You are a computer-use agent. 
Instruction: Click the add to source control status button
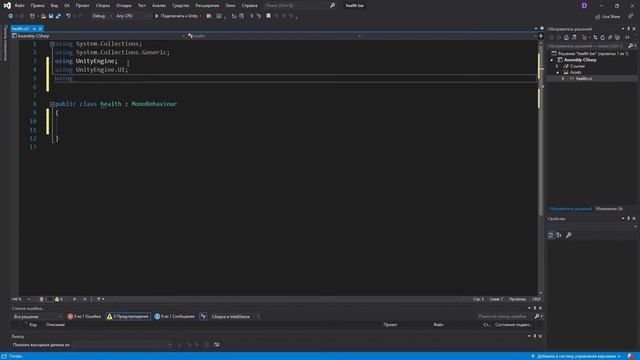coord(576,356)
